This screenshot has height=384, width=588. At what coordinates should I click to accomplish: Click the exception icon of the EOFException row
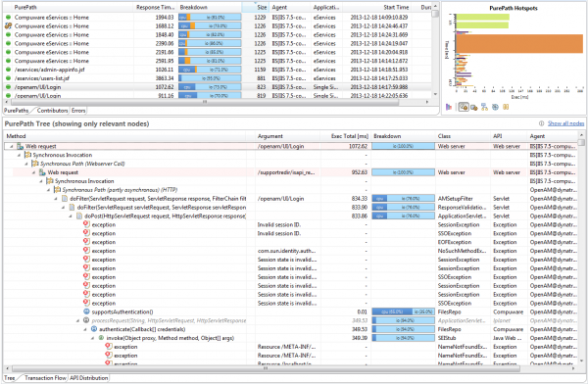(86, 242)
